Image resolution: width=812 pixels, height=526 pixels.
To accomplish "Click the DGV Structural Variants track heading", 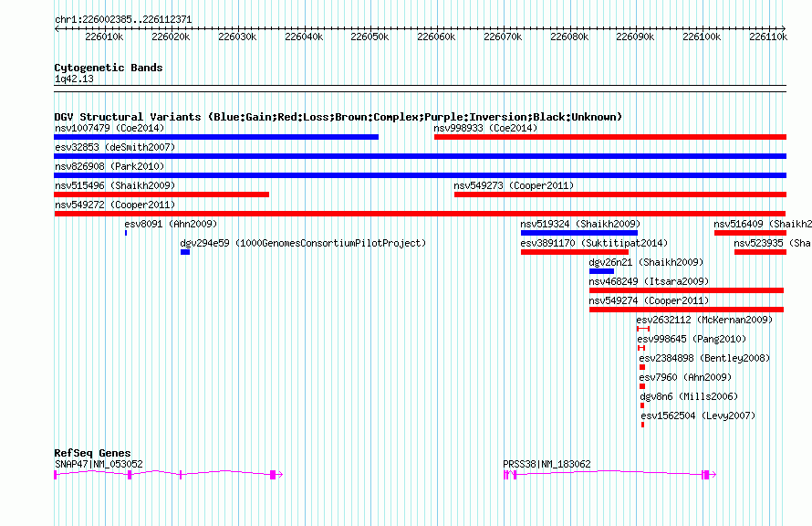I will (338, 117).
